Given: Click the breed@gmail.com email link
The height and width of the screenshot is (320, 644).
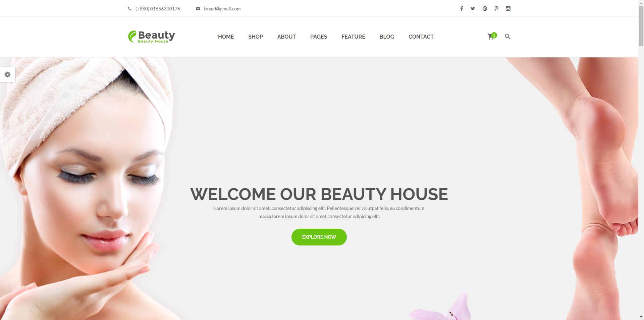Looking at the screenshot, I should point(222,9).
